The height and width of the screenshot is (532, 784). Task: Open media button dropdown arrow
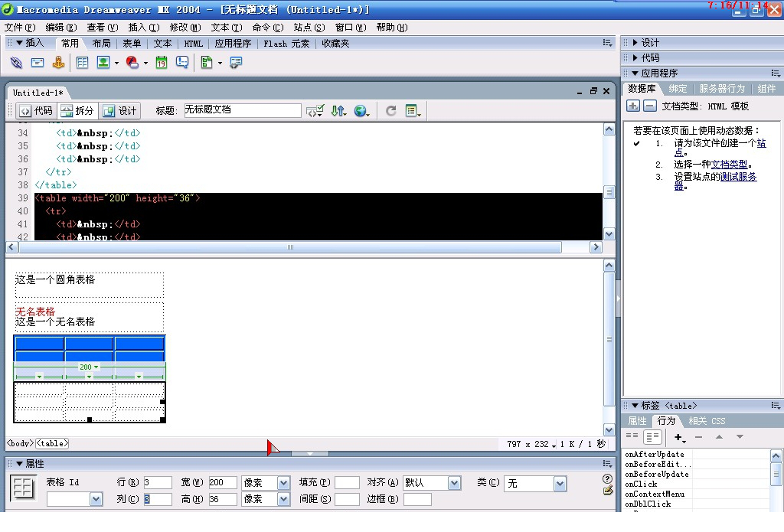(x=145, y=64)
